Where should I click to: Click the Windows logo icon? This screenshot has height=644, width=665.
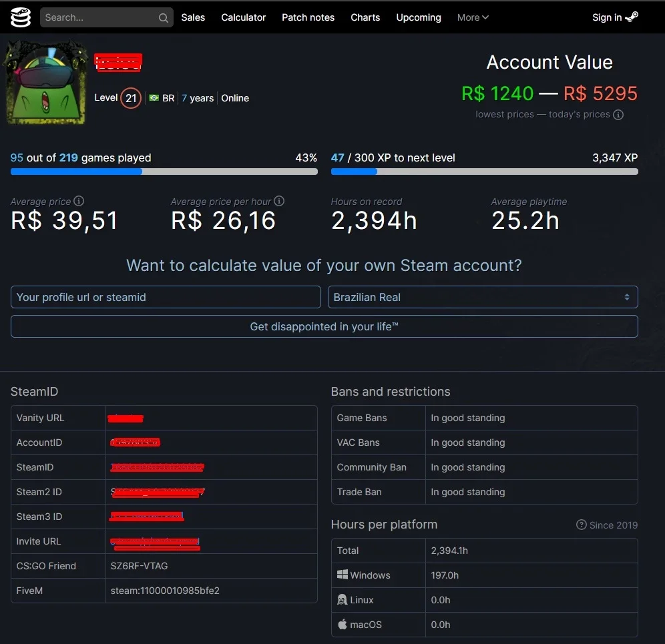[343, 575]
